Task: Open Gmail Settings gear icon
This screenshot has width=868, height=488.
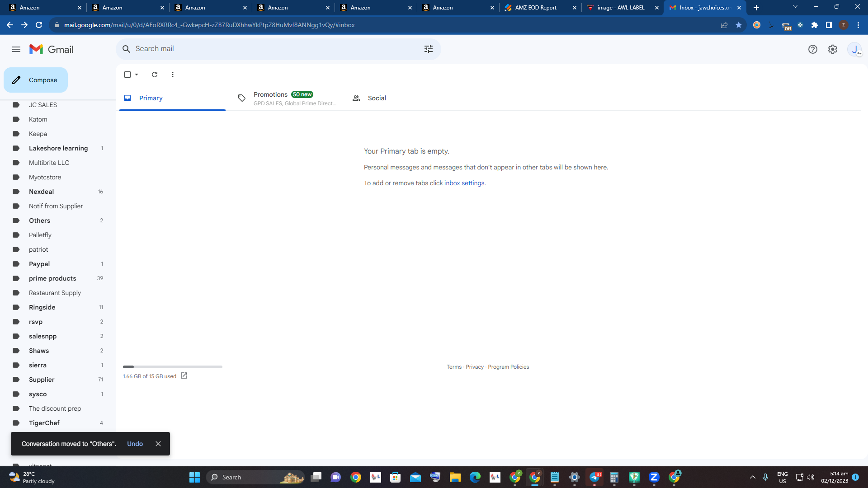Action: coord(833,49)
